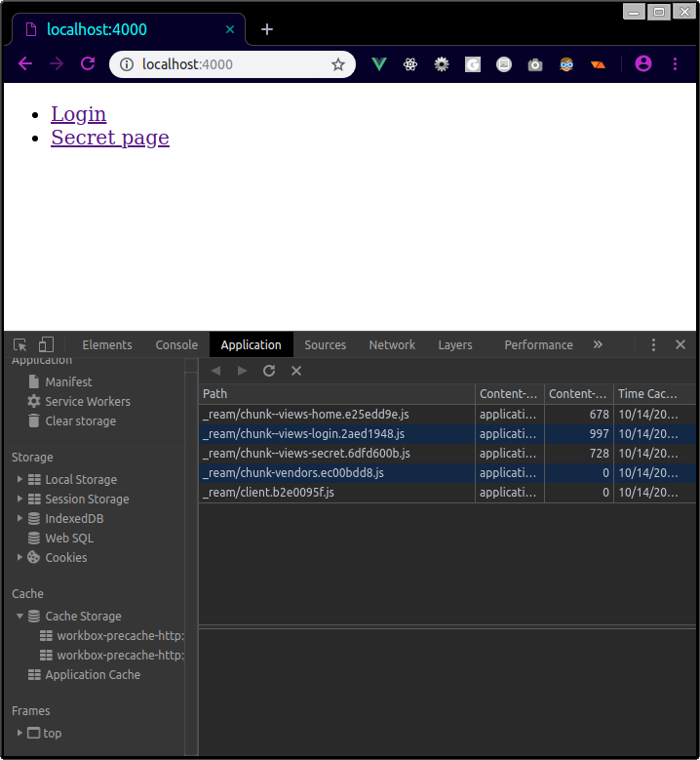This screenshot has width=700, height=760.
Task: Click the face-with-glasses extension icon
Action: pyautogui.click(x=566, y=64)
